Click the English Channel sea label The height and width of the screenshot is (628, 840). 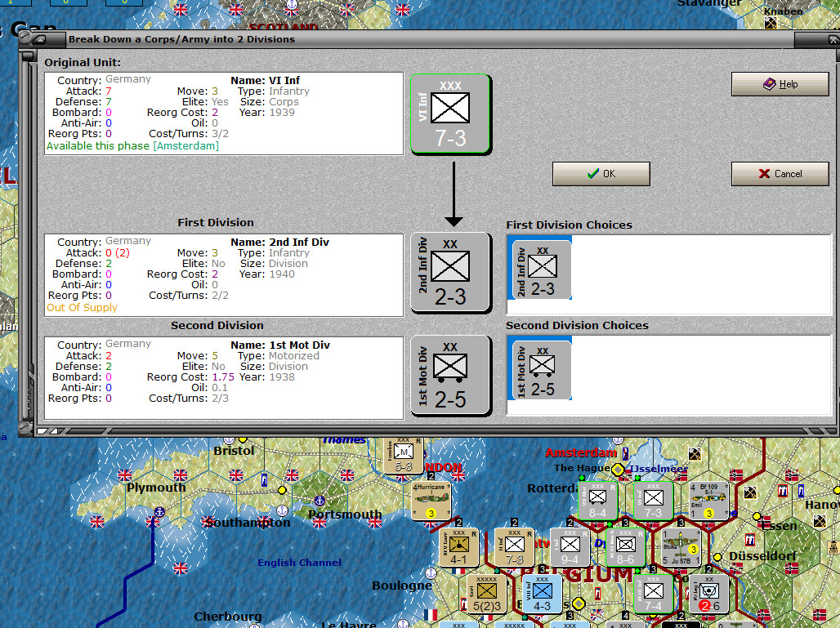pyautogui.click(x=299, y=563)
